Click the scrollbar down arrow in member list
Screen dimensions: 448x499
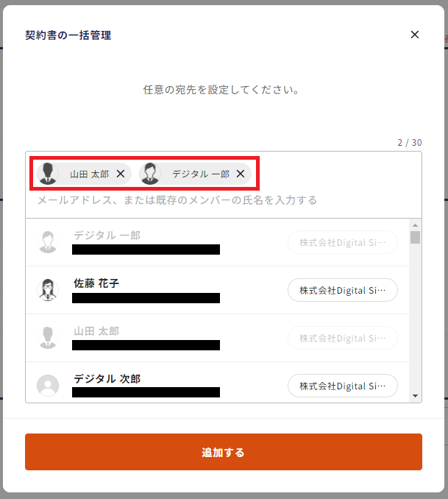(415, 396)
